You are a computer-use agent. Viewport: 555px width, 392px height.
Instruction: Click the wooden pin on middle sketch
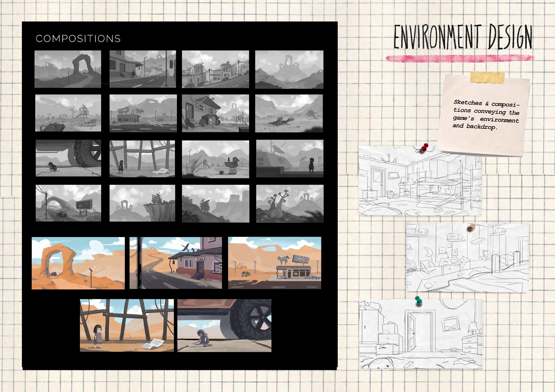(x=472, y=227)
